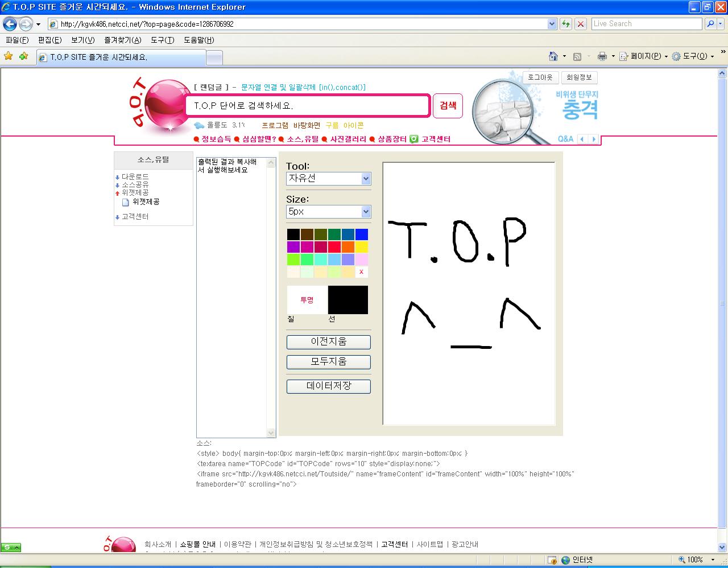Viewport: 728px width, 568px height.
Task: Print the page using the printer icon
Action: (x=602, y=56)
